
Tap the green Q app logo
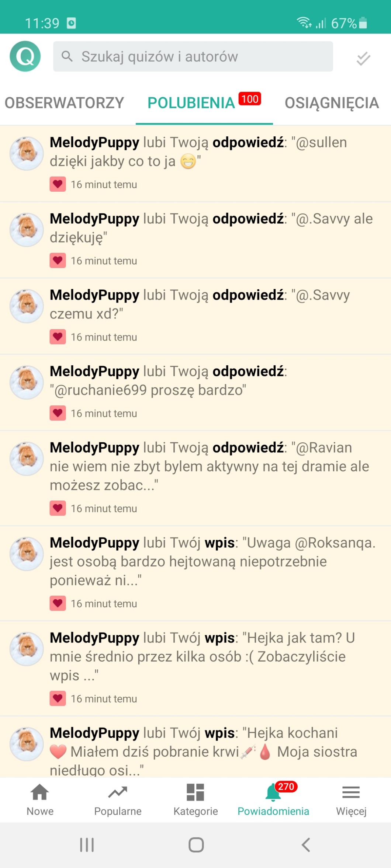pyautogui.click(x=25, y=56)
